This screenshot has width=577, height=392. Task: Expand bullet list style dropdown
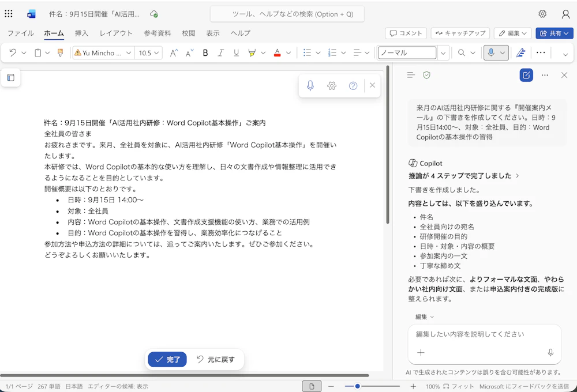coord(318,53)
